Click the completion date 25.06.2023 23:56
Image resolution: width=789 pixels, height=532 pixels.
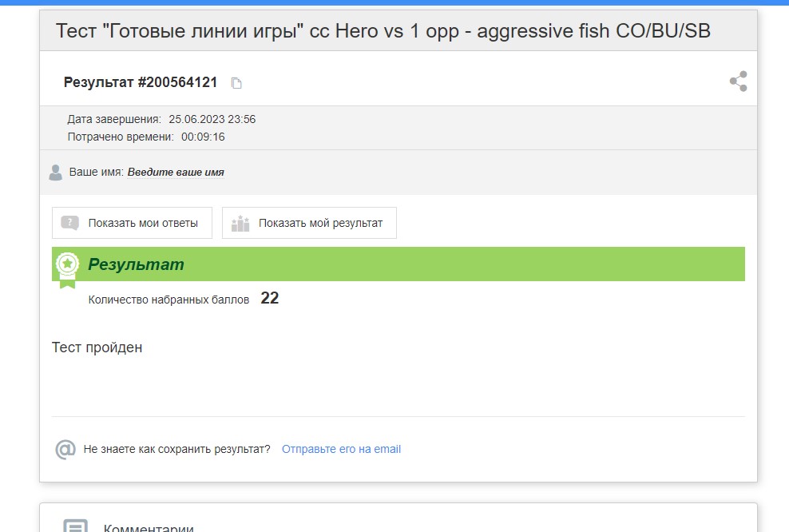(x=212, y=119)
